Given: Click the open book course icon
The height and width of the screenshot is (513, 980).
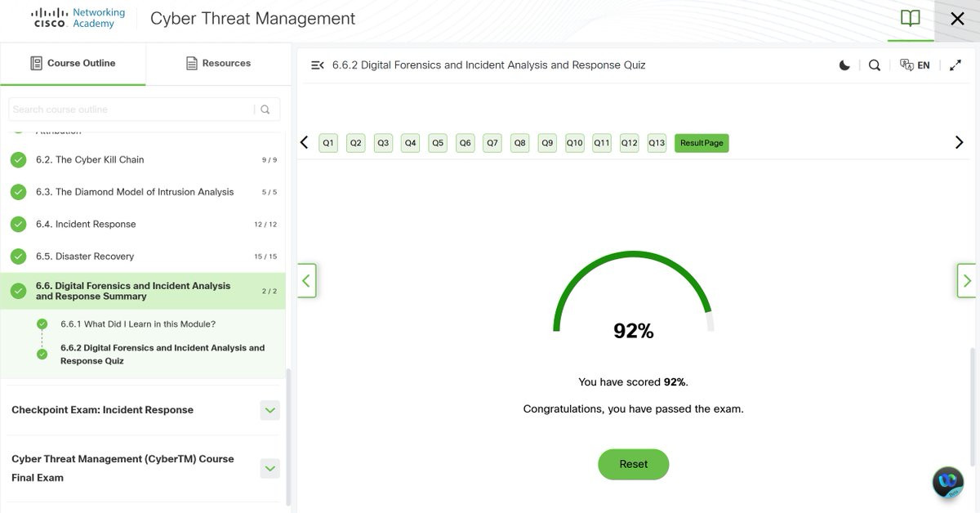Looking at the screenshot, I should 910,18.
